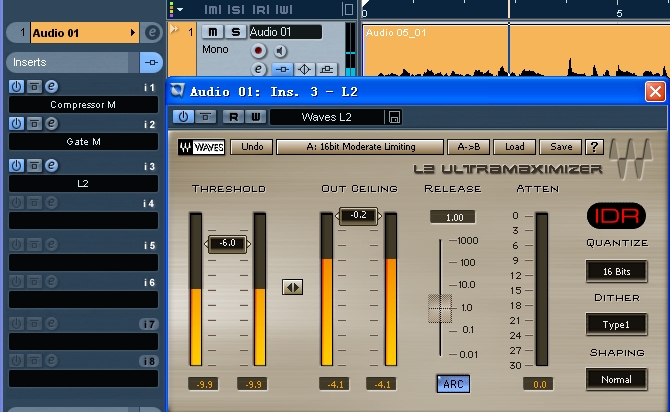Click the A->B compare button
Image resolution: width=670 pixels, height=412 pixels.
point(468,147)
